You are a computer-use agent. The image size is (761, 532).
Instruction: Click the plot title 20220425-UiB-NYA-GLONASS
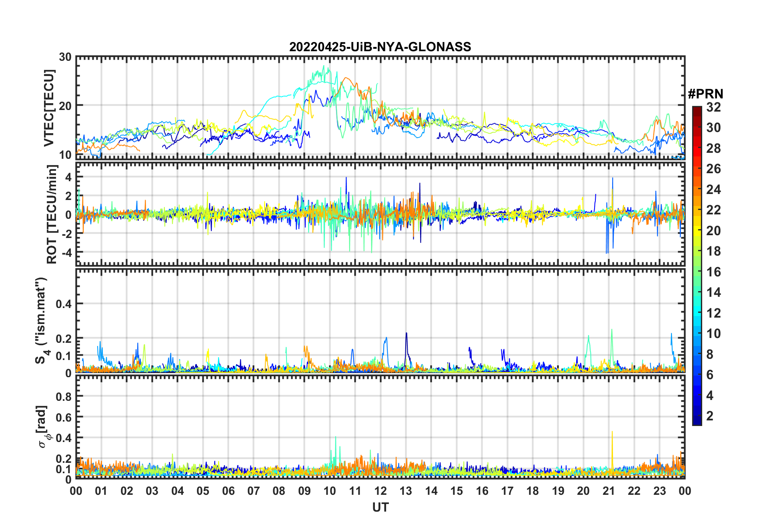click(380, 47)
